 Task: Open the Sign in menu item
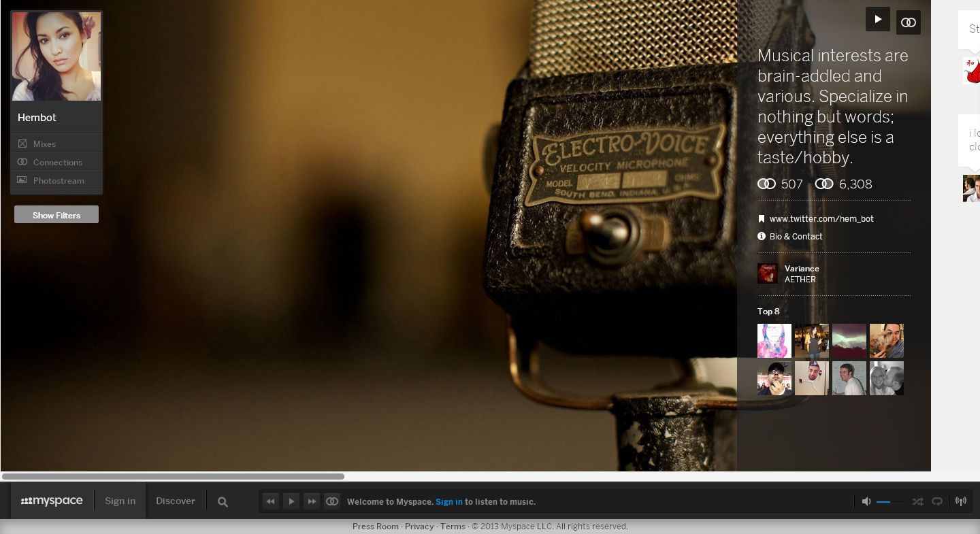click(x=120, y=501)
